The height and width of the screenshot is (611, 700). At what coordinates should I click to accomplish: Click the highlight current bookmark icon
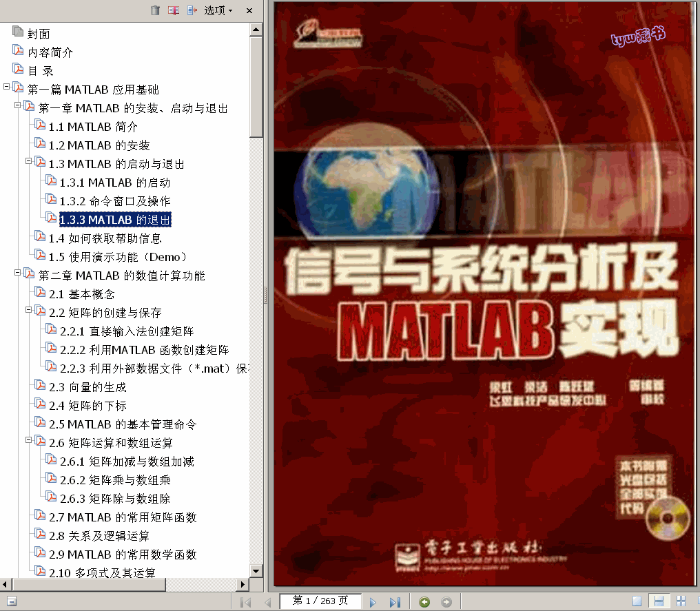tap(173, 10)
